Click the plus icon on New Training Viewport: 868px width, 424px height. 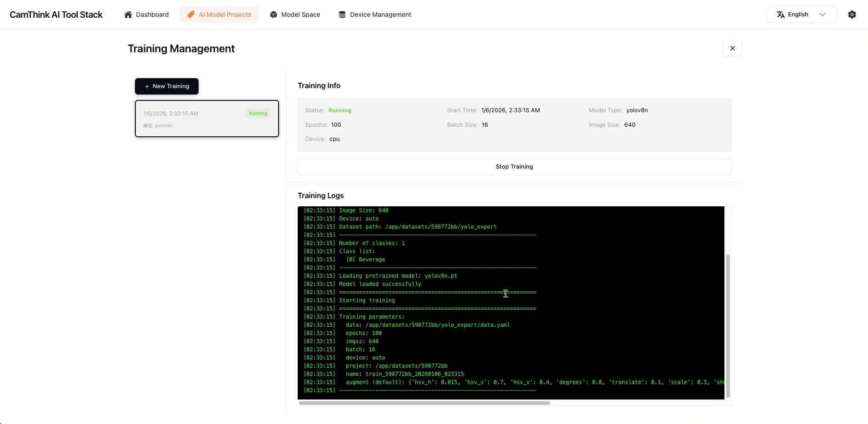pyautogui.click(x=147, y=86)
